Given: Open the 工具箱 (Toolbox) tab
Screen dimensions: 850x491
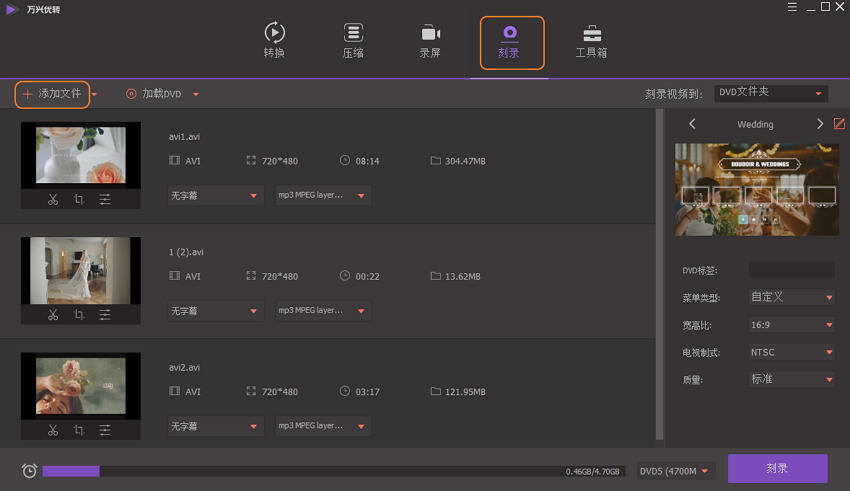Looking at the screenshot, I should pos(591,41).
